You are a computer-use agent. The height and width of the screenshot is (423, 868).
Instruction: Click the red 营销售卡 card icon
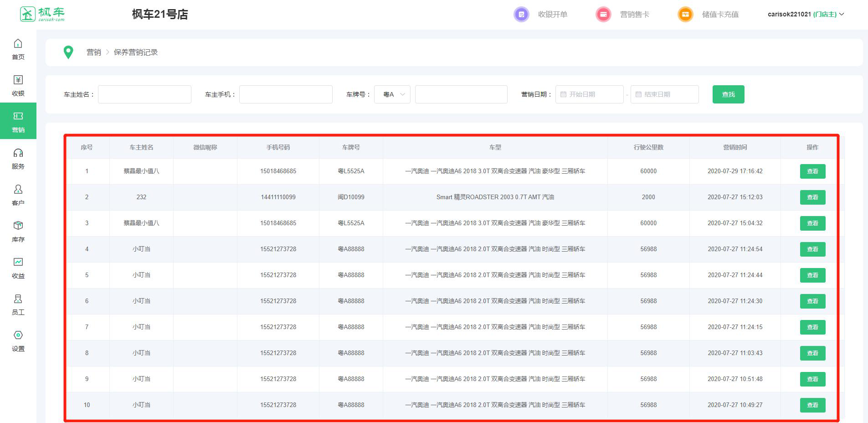tap(603, 14)
